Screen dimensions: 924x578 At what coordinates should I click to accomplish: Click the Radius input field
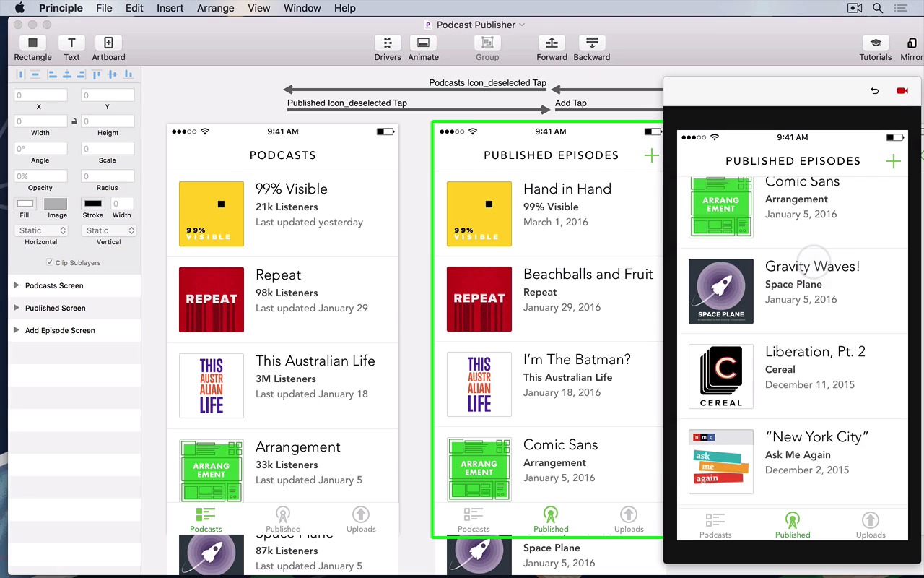point(108,176)
